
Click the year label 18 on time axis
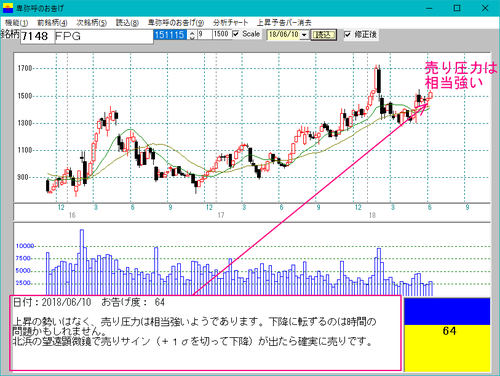click(372, 215)
